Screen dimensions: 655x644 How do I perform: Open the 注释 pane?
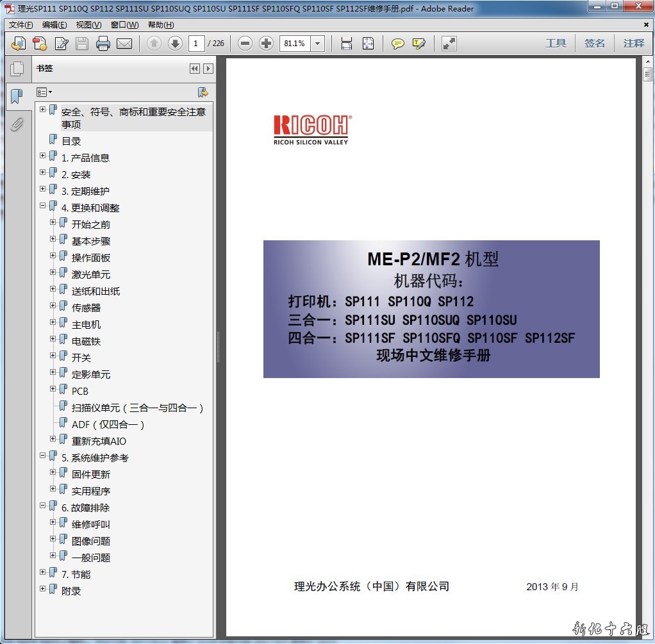[634, 44]
